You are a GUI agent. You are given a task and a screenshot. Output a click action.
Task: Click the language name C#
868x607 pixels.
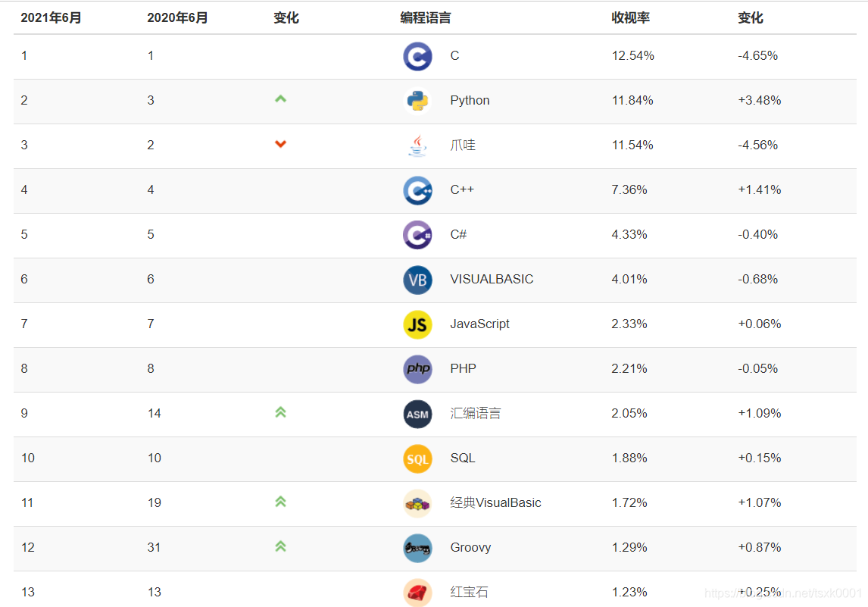(458, 235)
